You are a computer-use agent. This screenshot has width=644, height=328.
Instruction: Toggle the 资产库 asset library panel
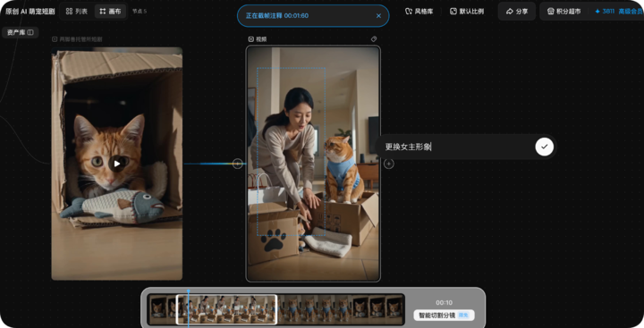[x=20, y=32]
